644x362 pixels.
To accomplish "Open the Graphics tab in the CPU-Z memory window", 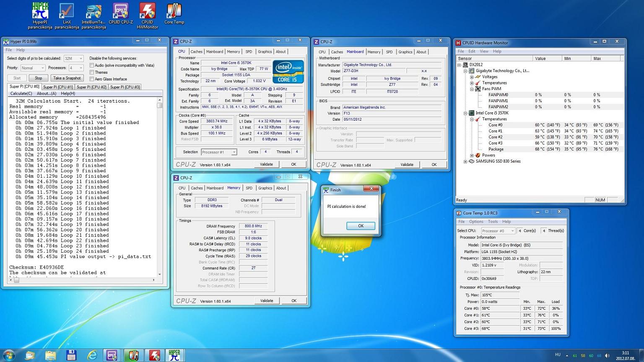I will coord(265,189).
